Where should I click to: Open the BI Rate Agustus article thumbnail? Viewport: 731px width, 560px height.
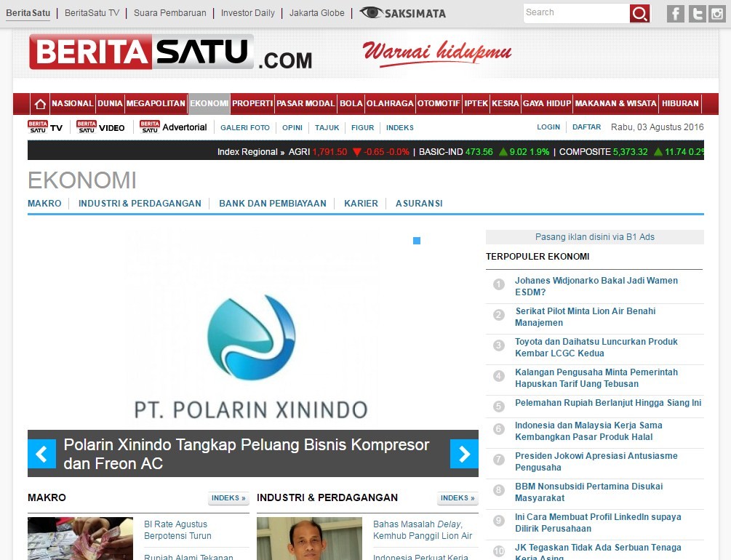pos(80,538)
